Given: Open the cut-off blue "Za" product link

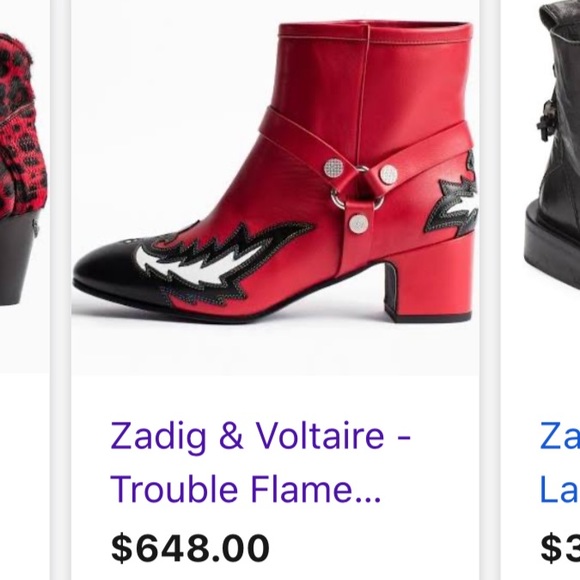Looking at the screenshot, I should (560, 435).
